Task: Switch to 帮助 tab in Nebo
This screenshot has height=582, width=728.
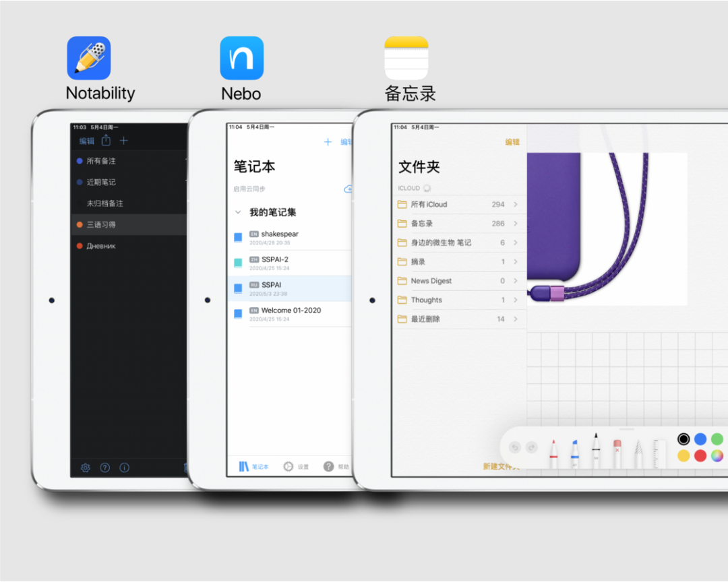Action: (336, 466)
